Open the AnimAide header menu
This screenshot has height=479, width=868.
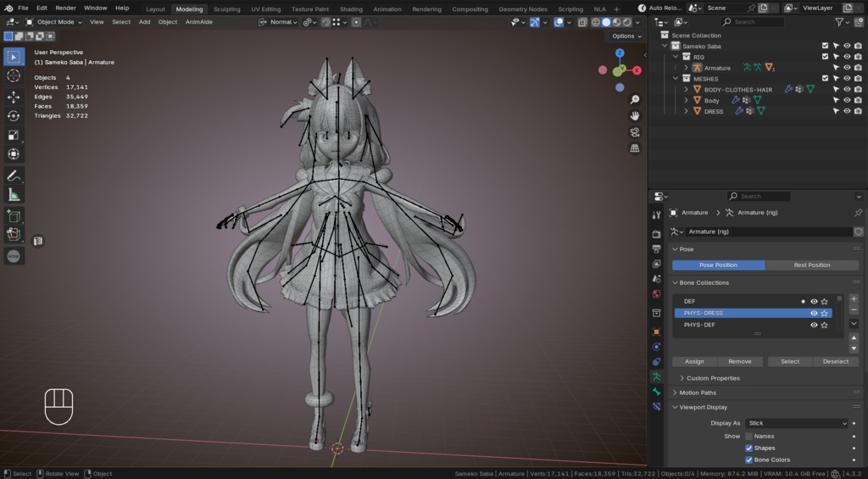pyautogui.click(x=198, y=22)
